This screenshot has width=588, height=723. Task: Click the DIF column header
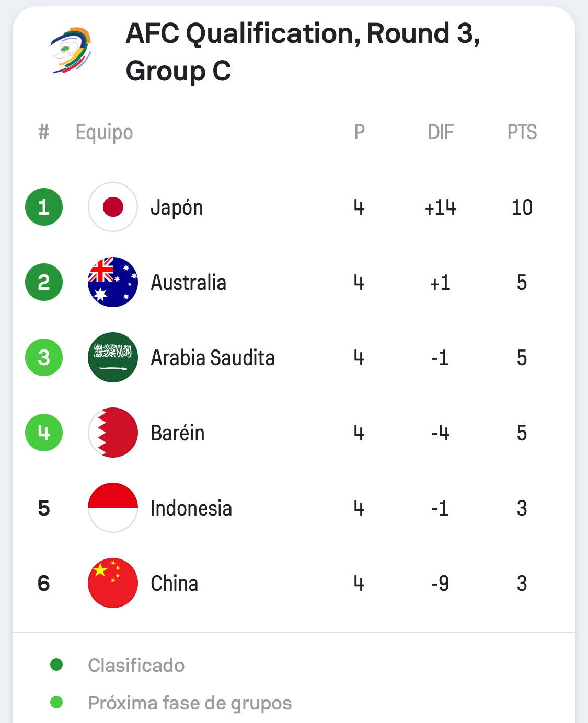pos(441,132)
